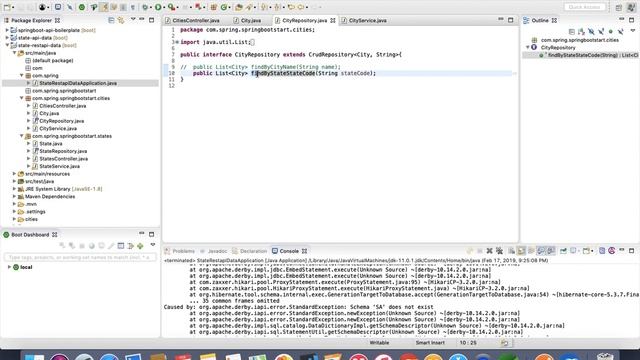Toggle Show Console on standard error change
This screenshot has height=360, width=640.
[x=551, y=251]
